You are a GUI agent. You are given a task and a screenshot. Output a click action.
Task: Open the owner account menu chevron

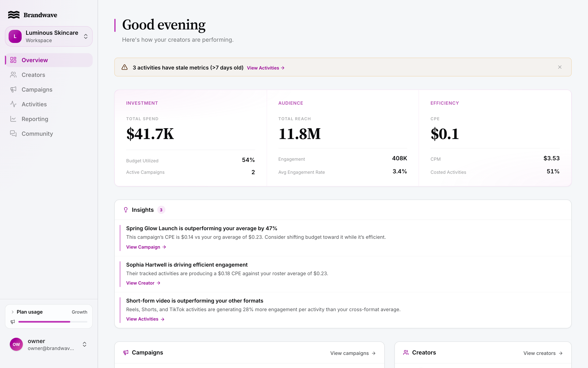pyautogui.click(x=85, y=344)
